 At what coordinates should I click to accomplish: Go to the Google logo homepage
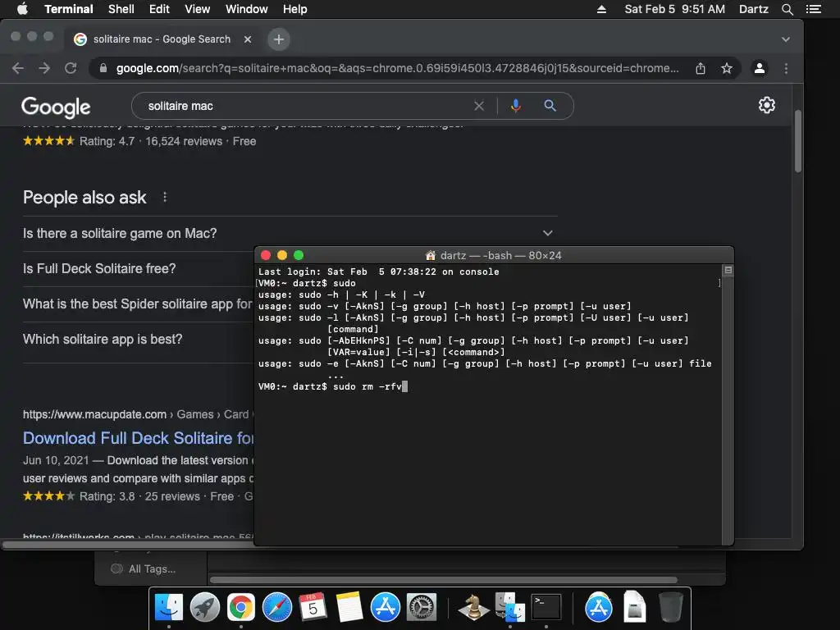click(x=56, y=107)
